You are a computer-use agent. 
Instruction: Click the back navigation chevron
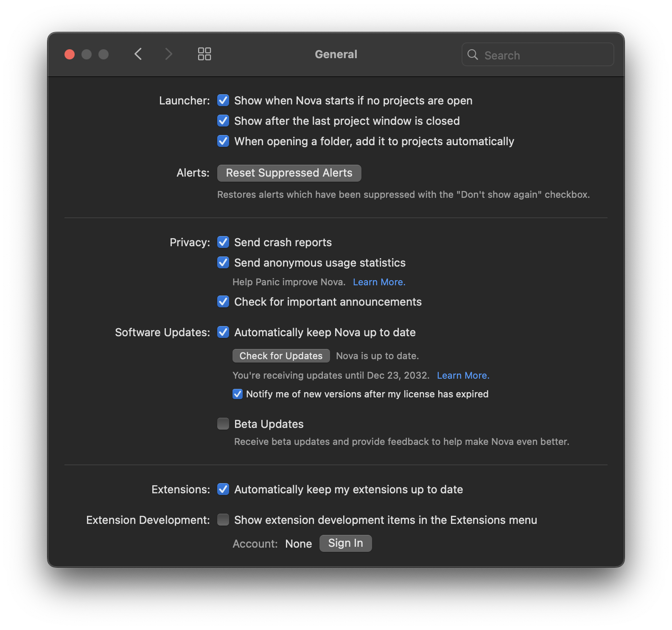[x=138, y=54]
